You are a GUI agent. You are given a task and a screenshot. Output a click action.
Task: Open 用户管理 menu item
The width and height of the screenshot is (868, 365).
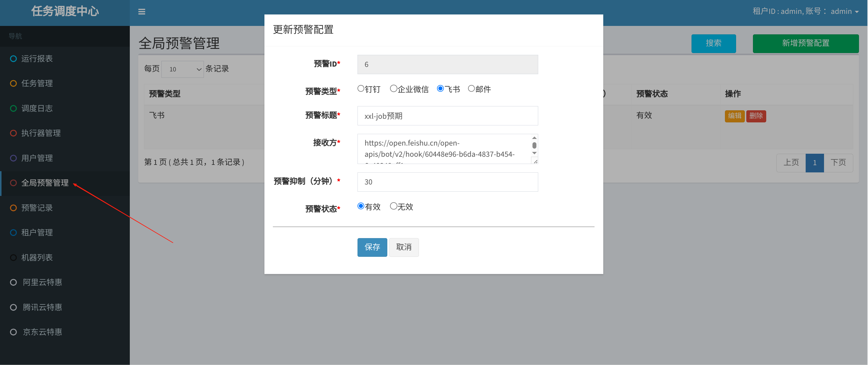(37, 158)
